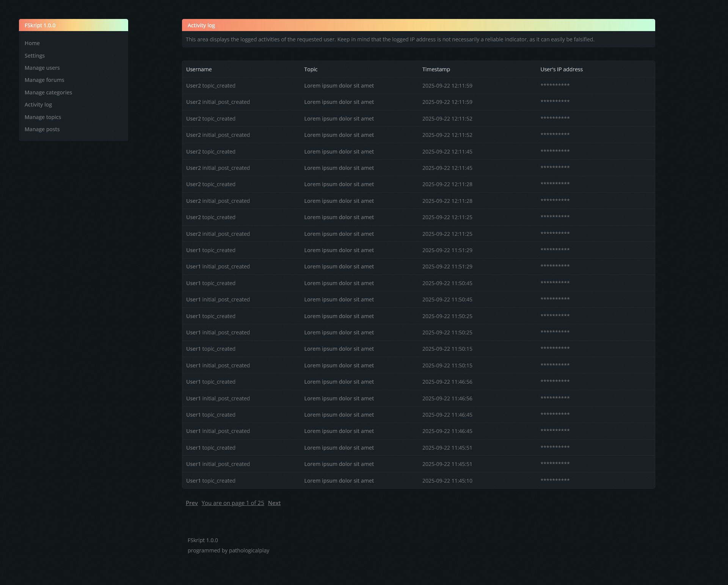Go to Next page of log
This screenshot has height=585, width=728.
(274, 503)
